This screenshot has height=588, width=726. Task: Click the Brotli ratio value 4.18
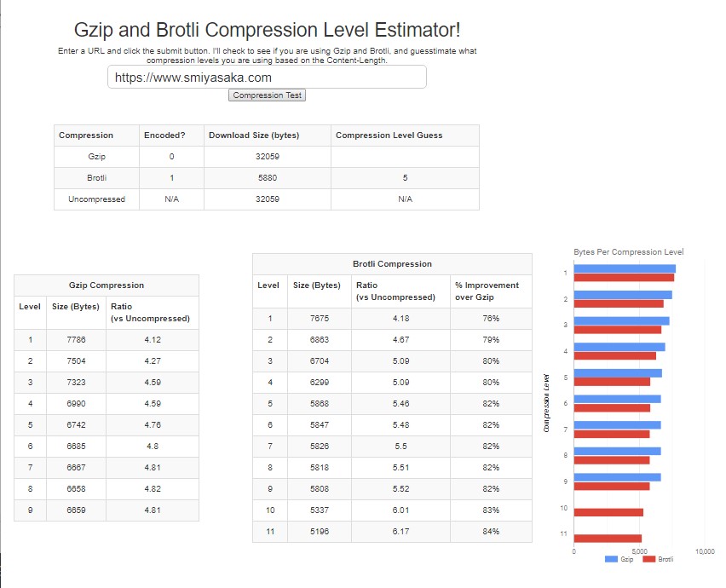401,319
